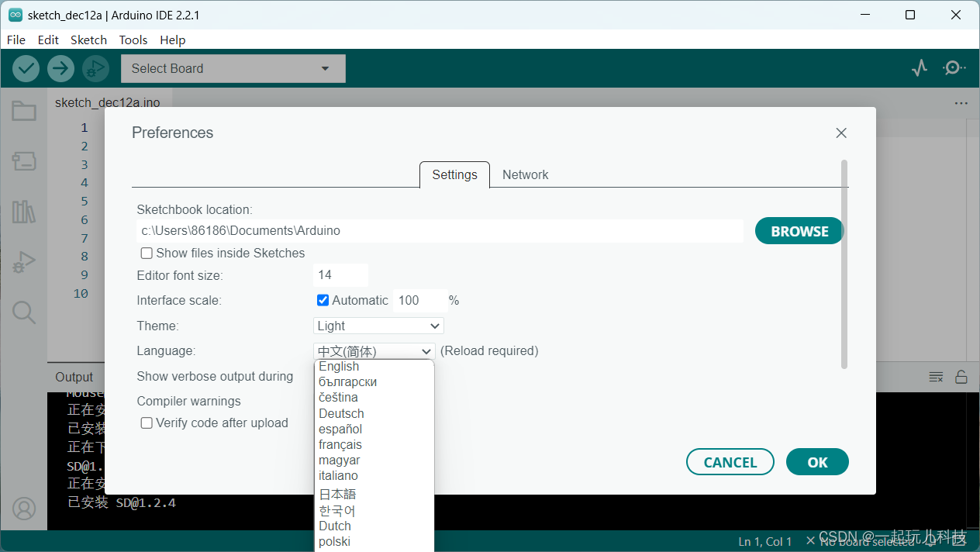Choose 한국어 in language list
Viewport: 980px width, 552px height.
coord(374,511)
